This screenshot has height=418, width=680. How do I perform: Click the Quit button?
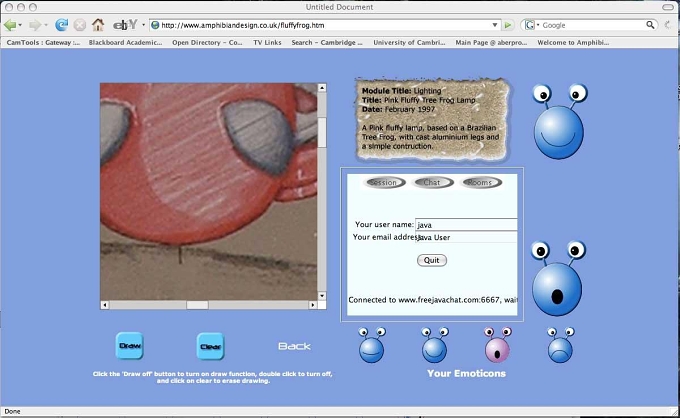coord(432,260)
